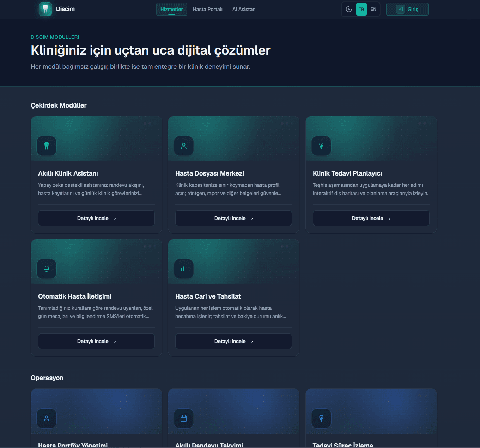Open the Hasta Portalı nav tab
The height and width of the screenshot is (448, 480).
click(208, 9)
